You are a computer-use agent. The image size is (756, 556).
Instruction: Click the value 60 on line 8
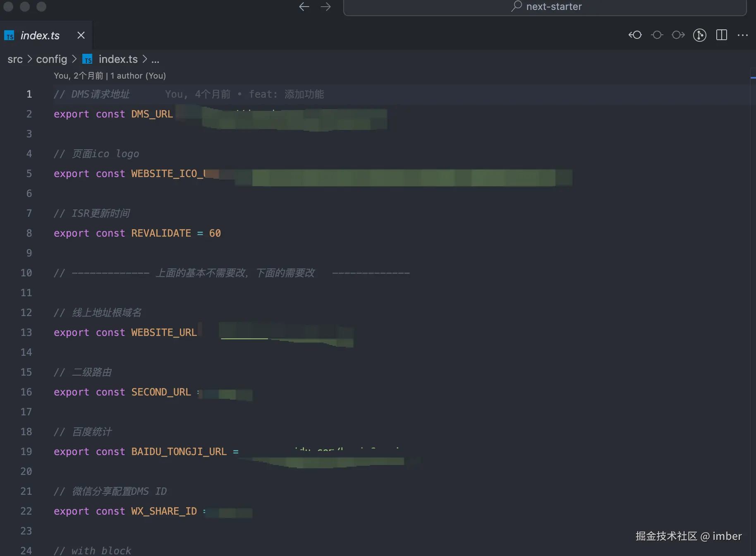pyautogui.click(x=215, y=233)
